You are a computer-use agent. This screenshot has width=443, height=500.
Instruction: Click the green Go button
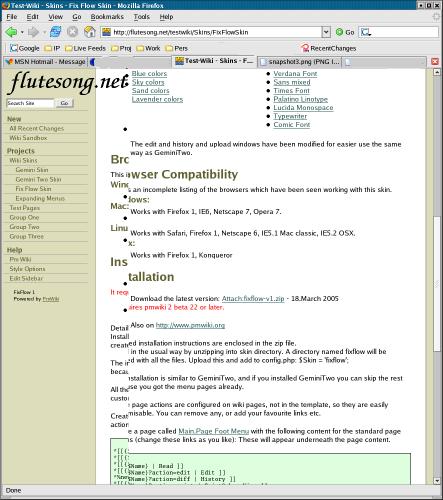coord(345,32)
